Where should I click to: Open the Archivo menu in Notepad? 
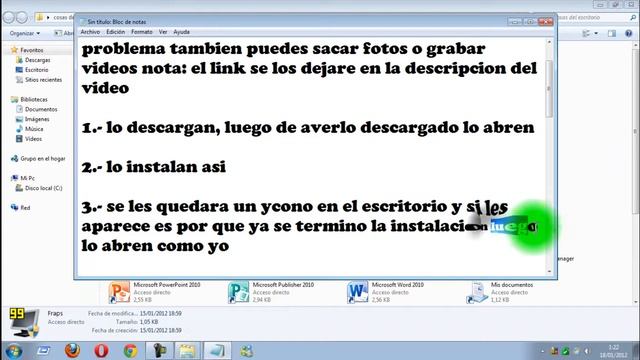90,32
